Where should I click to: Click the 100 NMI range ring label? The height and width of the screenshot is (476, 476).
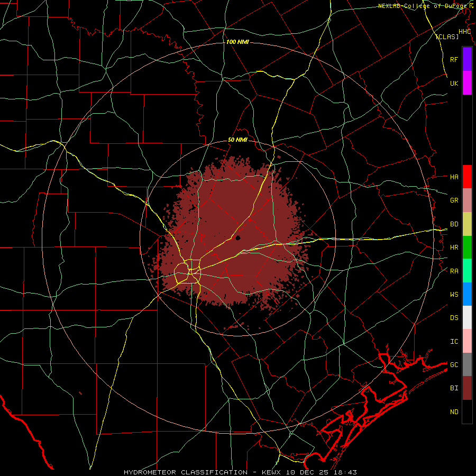point(237,42)
